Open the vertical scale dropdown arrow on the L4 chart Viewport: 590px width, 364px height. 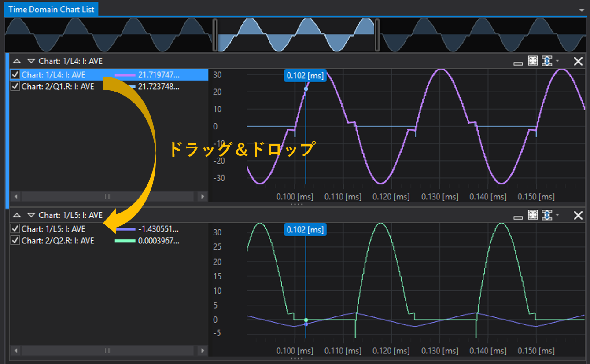click(557, 61)
